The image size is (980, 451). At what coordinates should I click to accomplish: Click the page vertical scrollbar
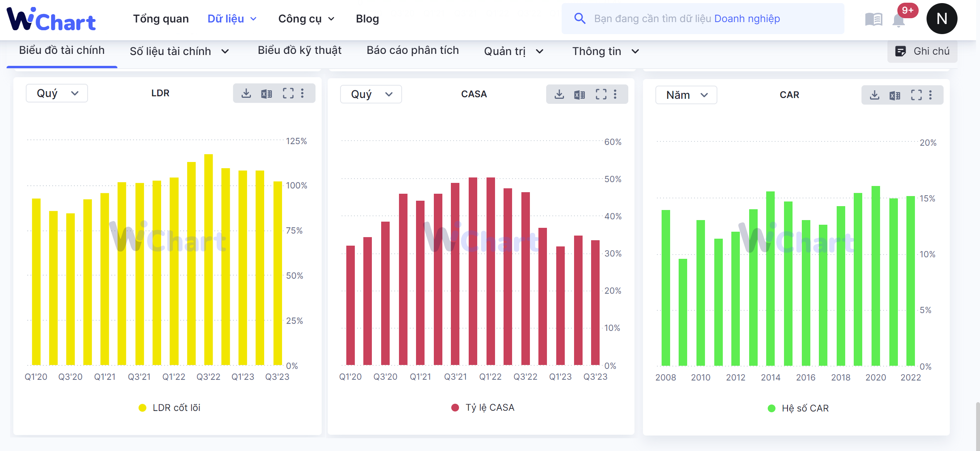pyautogui.click(x=977, y=426)
